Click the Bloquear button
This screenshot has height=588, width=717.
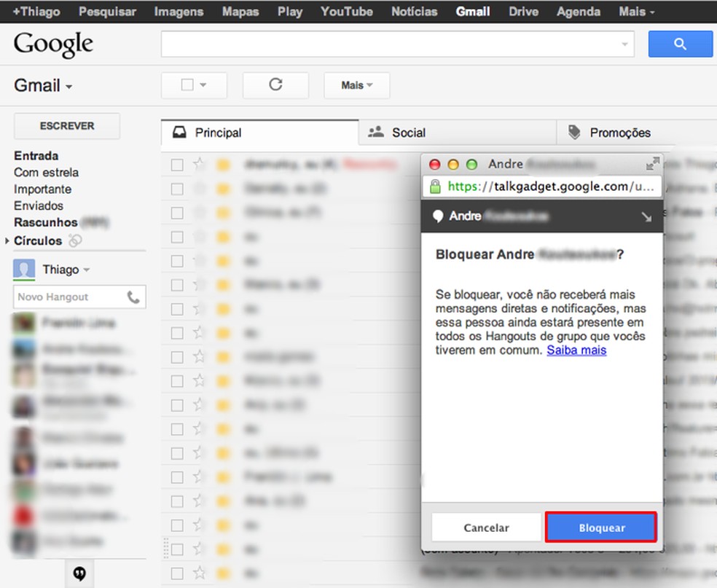[601, 528]
